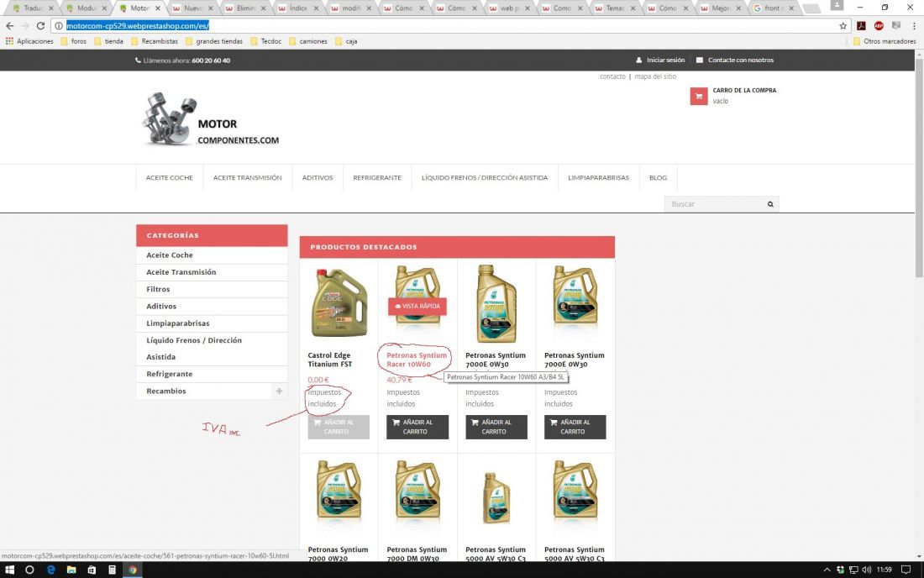Open the caja bookmark folder
This screenshot has height=578, width=924.
(346, 41)
